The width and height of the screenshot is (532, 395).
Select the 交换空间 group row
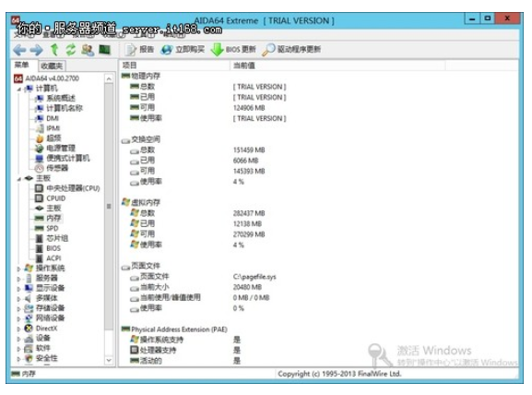140,139
